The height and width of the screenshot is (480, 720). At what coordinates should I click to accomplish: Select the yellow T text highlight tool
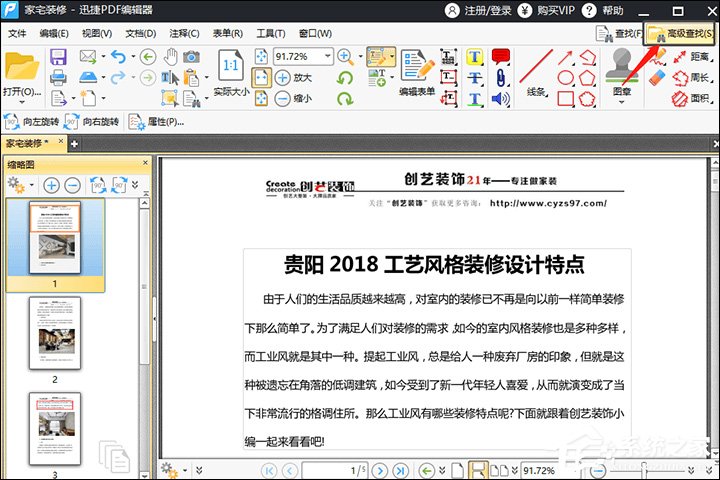(x=474, y=57)
